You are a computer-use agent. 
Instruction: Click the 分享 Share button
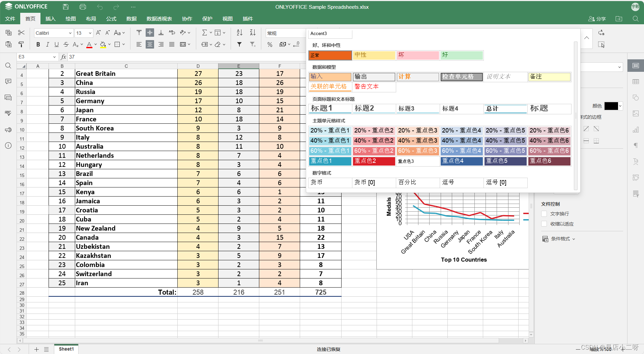click(597, 19)
